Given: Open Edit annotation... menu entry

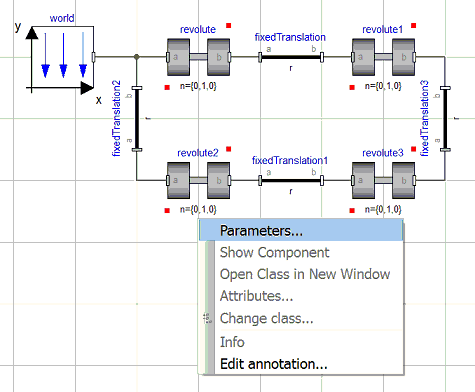Looking at the screenshot, I should 274,364.
